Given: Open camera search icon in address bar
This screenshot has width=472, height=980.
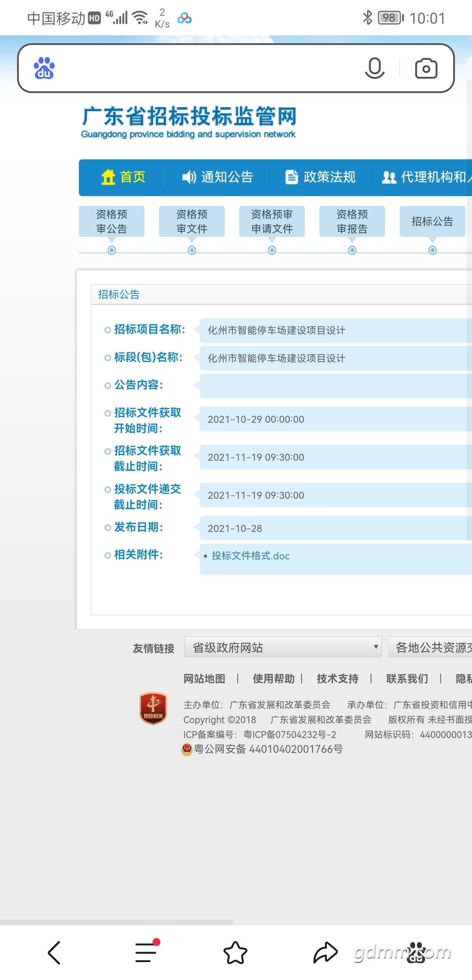Looking at the screenshot, I should click(426, 68).
